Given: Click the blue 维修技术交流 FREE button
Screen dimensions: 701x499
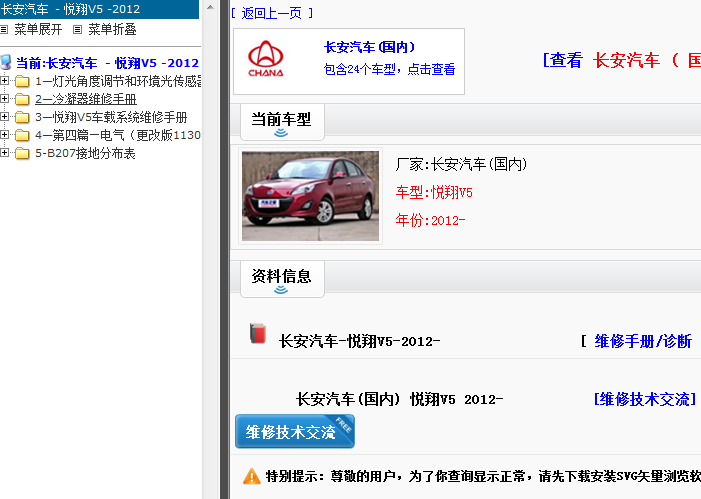Looking at the screenshot, I should 295,431.
